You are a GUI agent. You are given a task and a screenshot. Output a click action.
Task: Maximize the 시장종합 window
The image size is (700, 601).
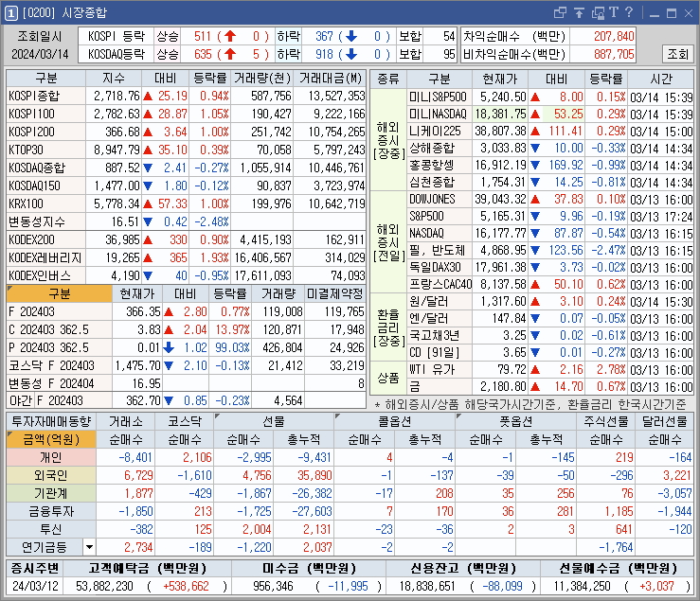click(x=672, y=13)
